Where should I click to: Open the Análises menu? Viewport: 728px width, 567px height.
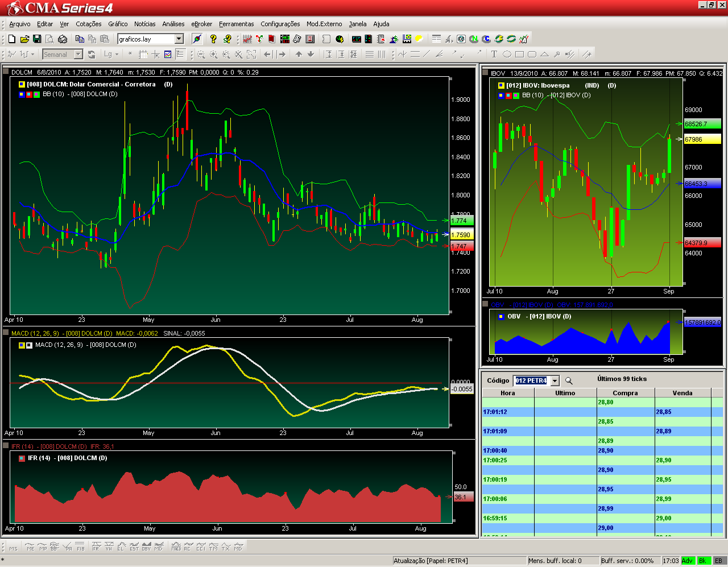pos(173,24)
